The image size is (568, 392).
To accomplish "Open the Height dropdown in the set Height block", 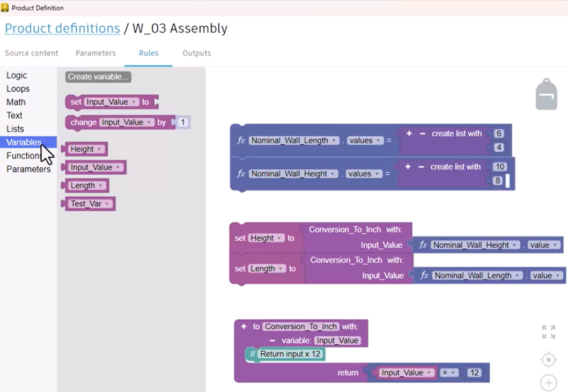I will pos(266,238).
